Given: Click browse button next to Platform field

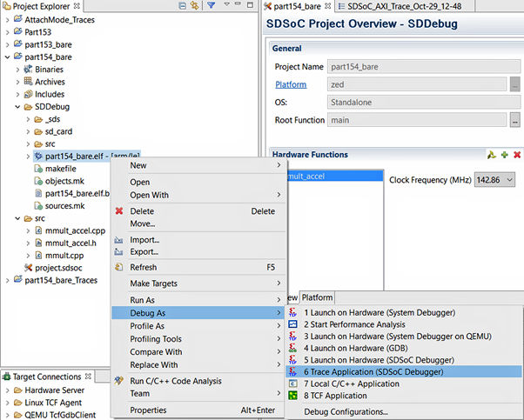Looking at the screenshot, I should point(515,84).
